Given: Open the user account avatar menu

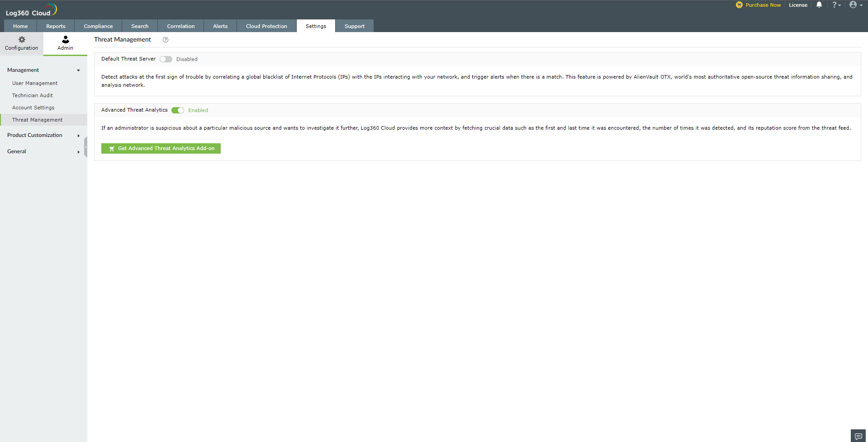Looking at the screenshot, I should [856, 5].
